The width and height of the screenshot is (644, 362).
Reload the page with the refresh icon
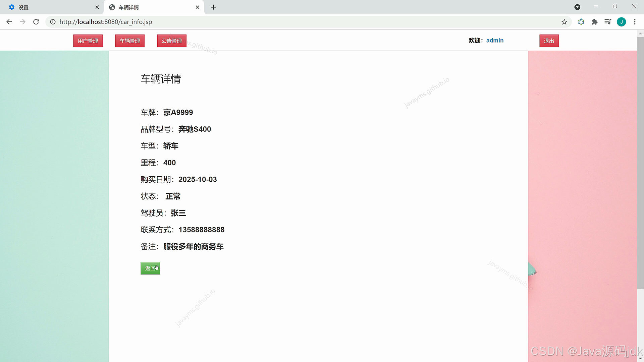[x=36, y=22]
